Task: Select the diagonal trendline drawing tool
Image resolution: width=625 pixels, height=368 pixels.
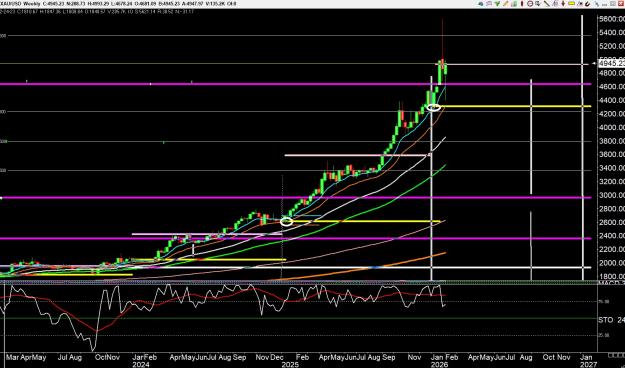Action: 547,4
